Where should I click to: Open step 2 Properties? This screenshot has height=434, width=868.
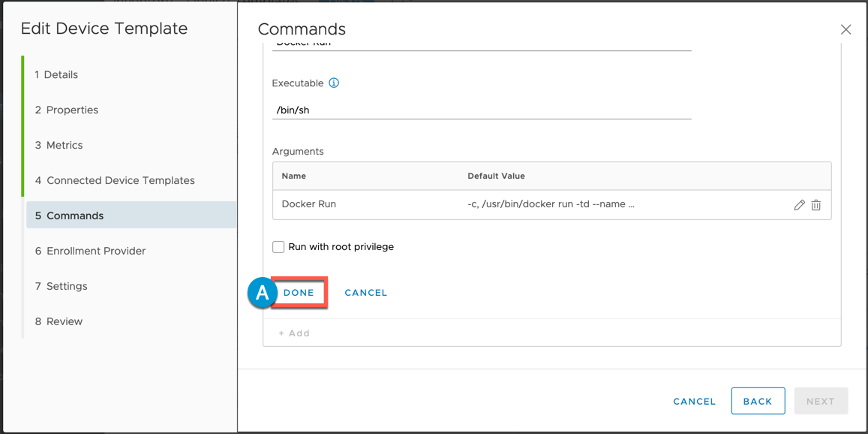point(67,110)
